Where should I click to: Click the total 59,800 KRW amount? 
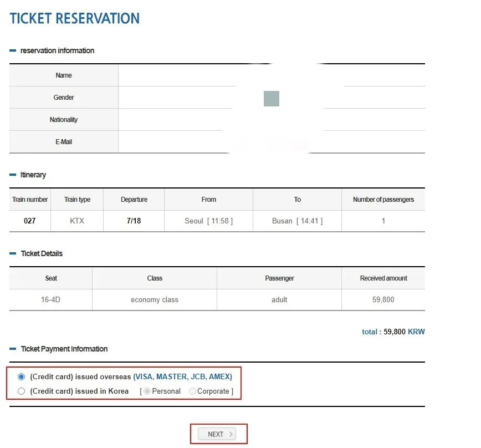point(393,332)
